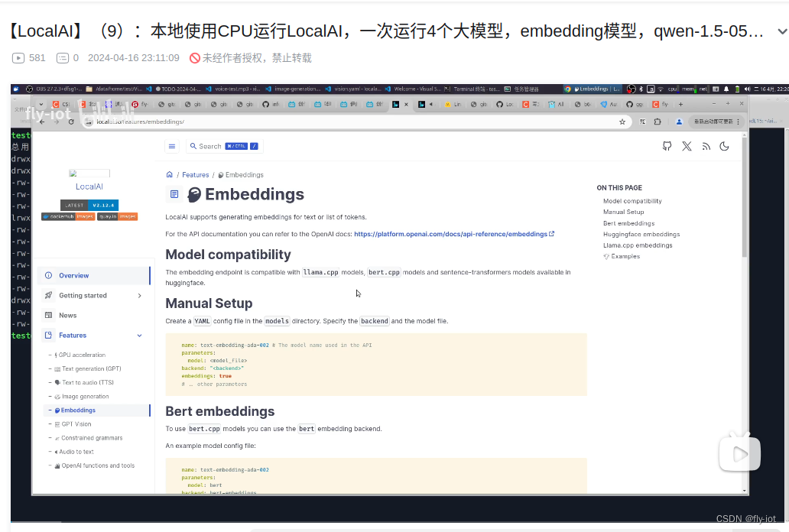Open the tab search dropdown arrow
This screenshot has height=532, width=789.
click(x=41, y=104)
